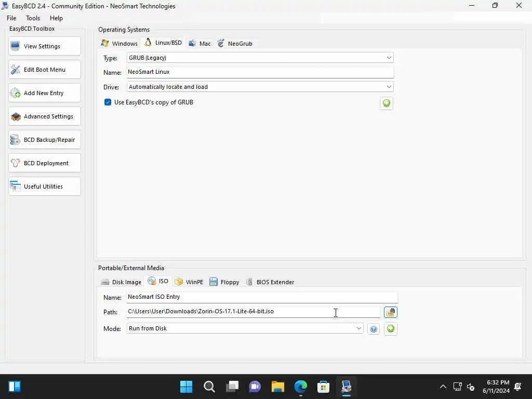Click the View Settings monitor icon
The image size is (532, 399).
15,46
